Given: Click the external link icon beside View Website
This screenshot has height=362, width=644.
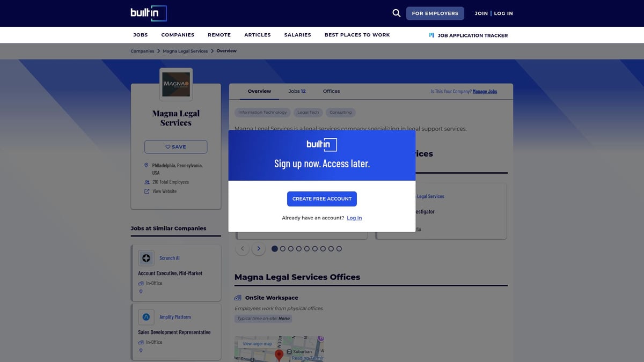Looking at the screenshot, I should [x=147, y=191].
